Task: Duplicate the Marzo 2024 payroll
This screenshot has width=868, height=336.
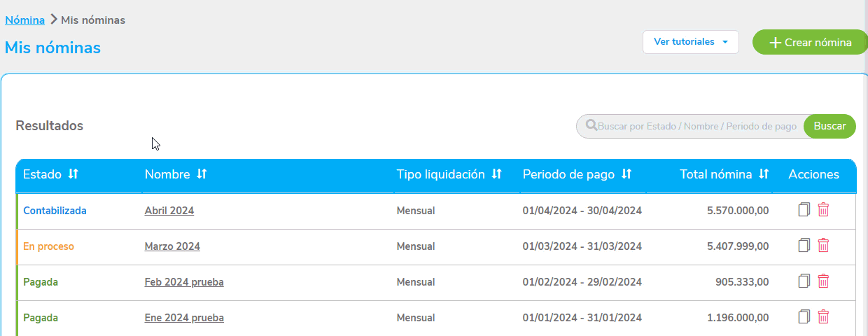Action: point(804,245)
